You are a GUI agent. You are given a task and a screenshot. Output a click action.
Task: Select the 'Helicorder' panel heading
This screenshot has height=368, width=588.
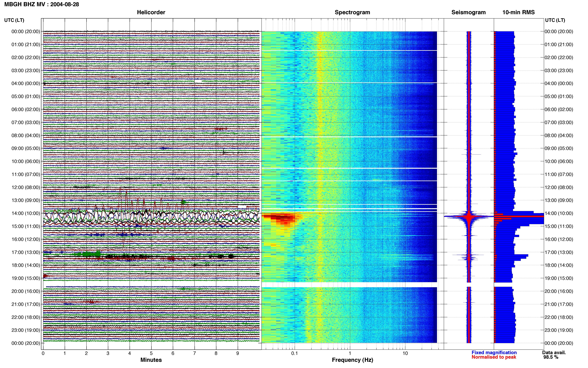point(151,12)
